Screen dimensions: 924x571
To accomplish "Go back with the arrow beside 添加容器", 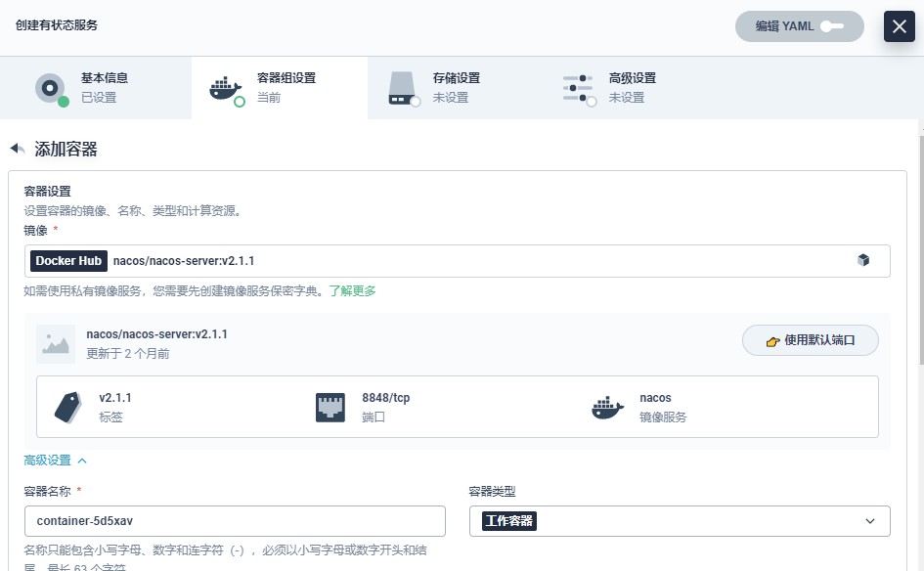I will point(18,149).
